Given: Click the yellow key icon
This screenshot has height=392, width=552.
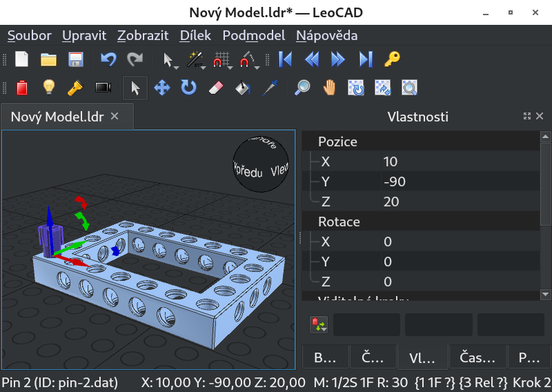Looking at the screenshot, I should (392, 59).
